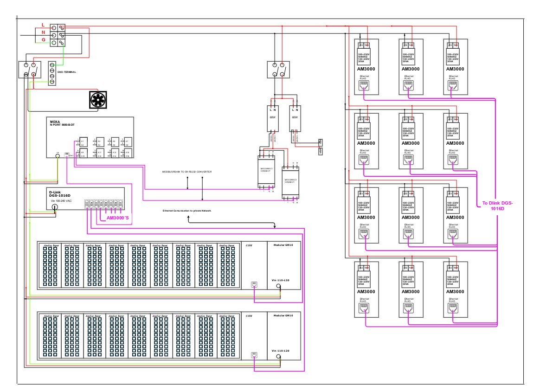Click the MOXA power input connector circle

58,156
